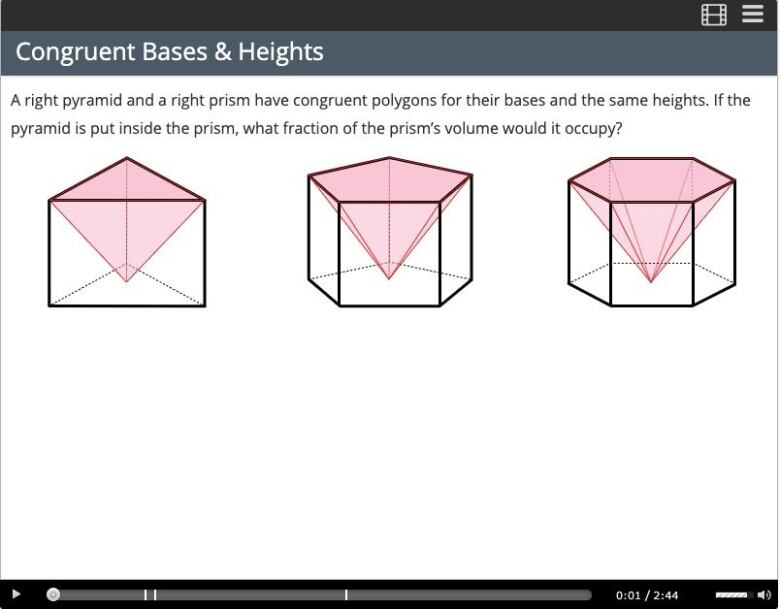Select the pentagonal prism diagram
Image resolution: width=780 pixels, height=609 pixels.
point(390,232)
